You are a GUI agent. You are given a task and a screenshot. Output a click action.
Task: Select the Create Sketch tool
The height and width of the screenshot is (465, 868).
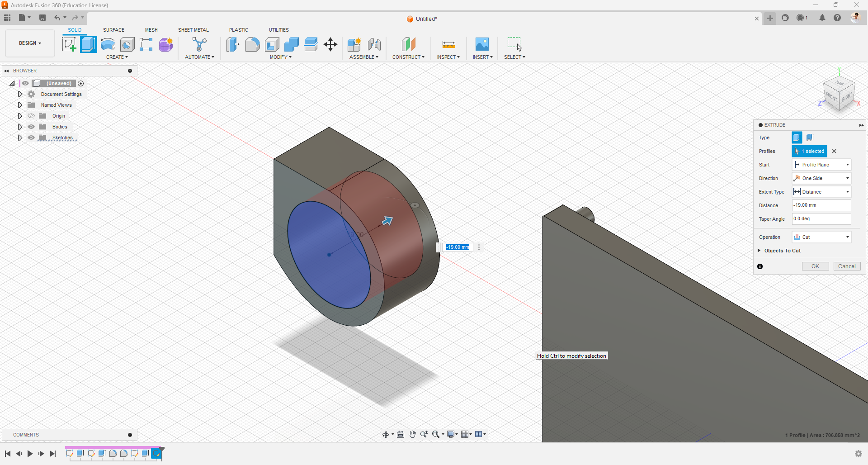69,44
